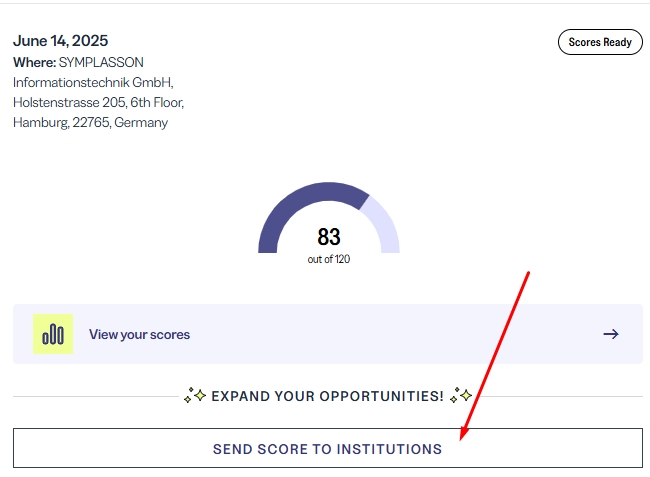Click the View your scores link
The image size is (650, 477).
coord(139,334)
